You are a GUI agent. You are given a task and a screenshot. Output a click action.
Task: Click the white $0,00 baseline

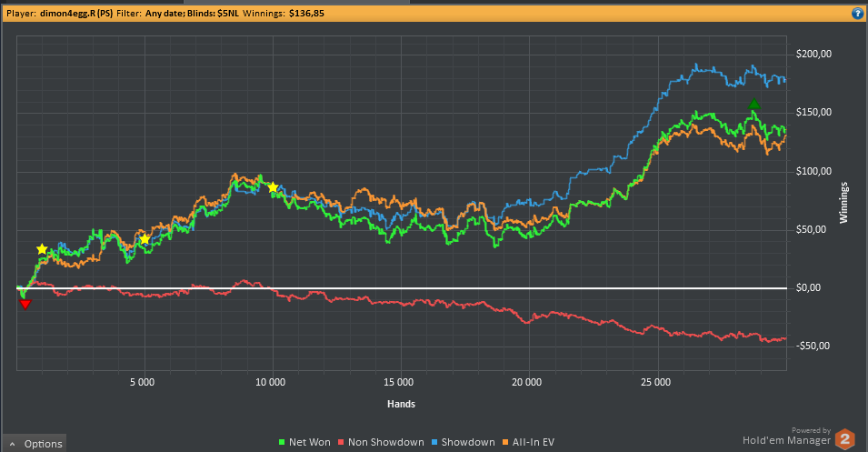click(x=402, y=288)
